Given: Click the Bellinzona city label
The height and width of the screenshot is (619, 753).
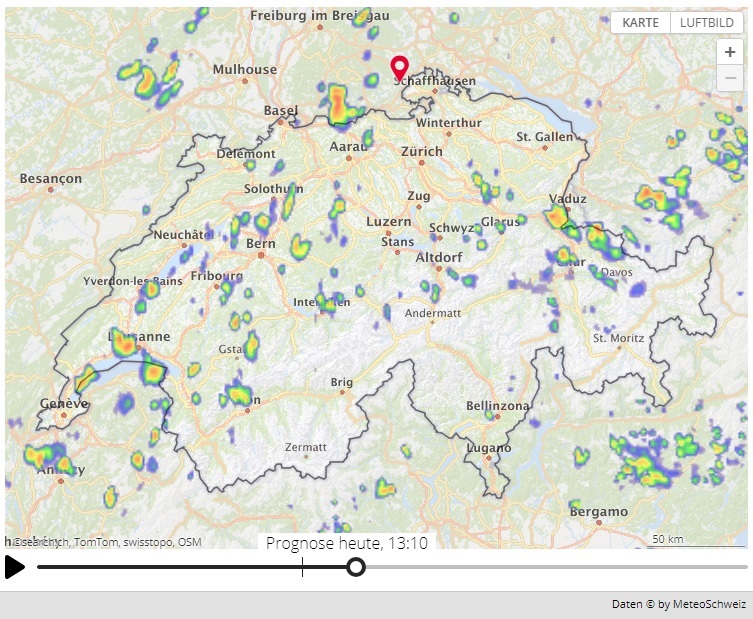Looking at the screenshot, I should coord(498,406).
